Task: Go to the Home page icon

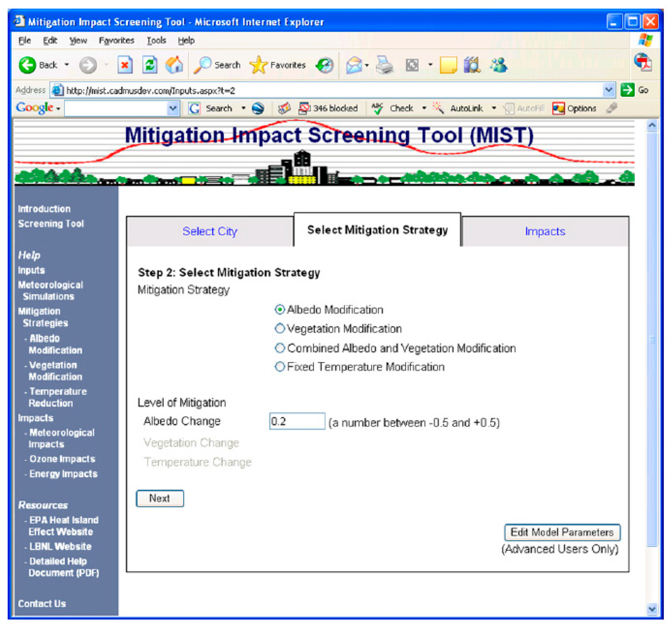Action: coord(174,65)
